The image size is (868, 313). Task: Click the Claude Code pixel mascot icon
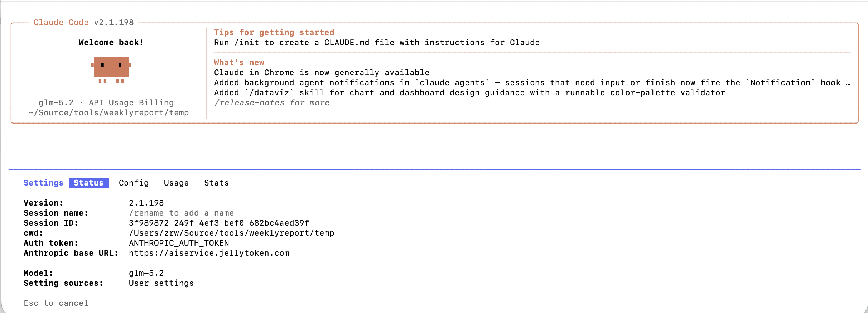click(x=111, y=70)
